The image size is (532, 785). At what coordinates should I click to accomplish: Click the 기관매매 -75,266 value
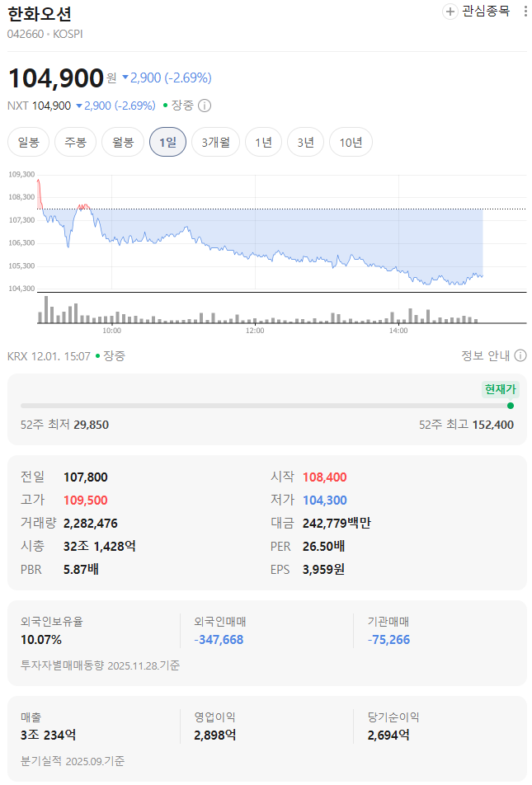point(388,639)
